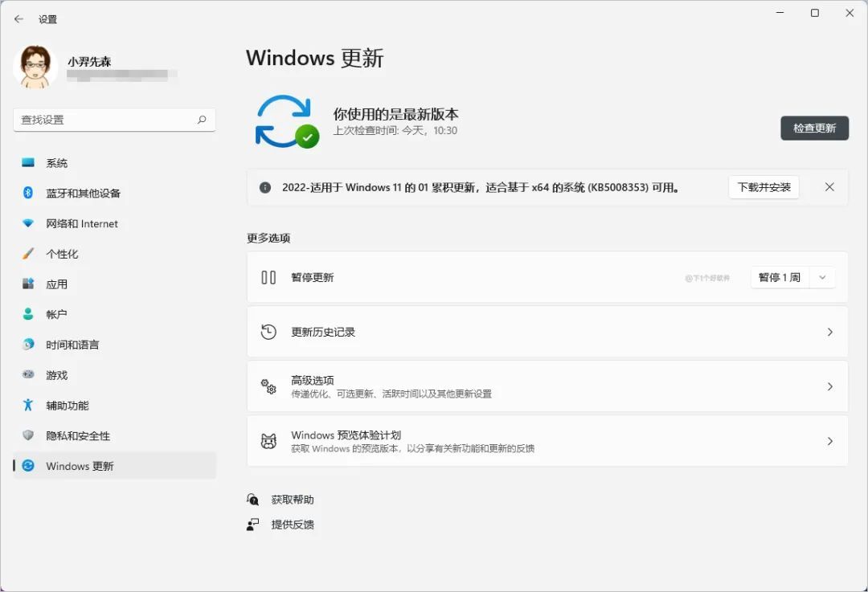
Task: Click the pause icon beside 暂停更新
Action: [268, 276]
